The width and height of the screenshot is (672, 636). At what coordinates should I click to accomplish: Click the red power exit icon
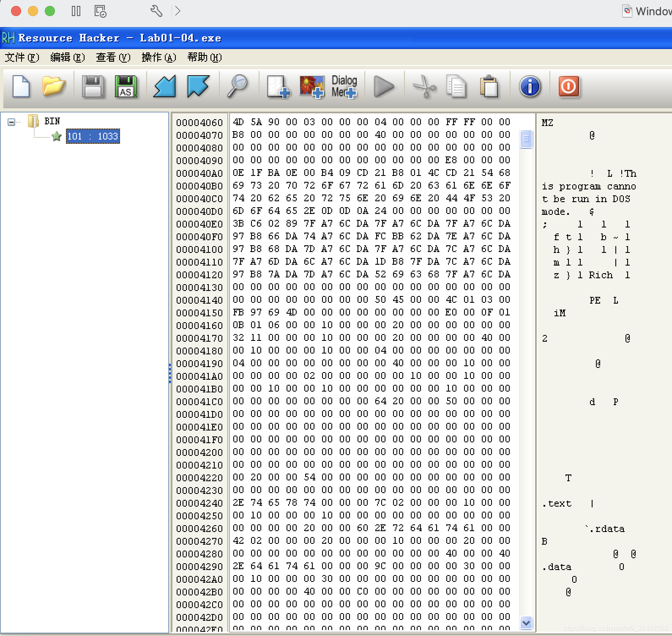[x=569, y=87]
